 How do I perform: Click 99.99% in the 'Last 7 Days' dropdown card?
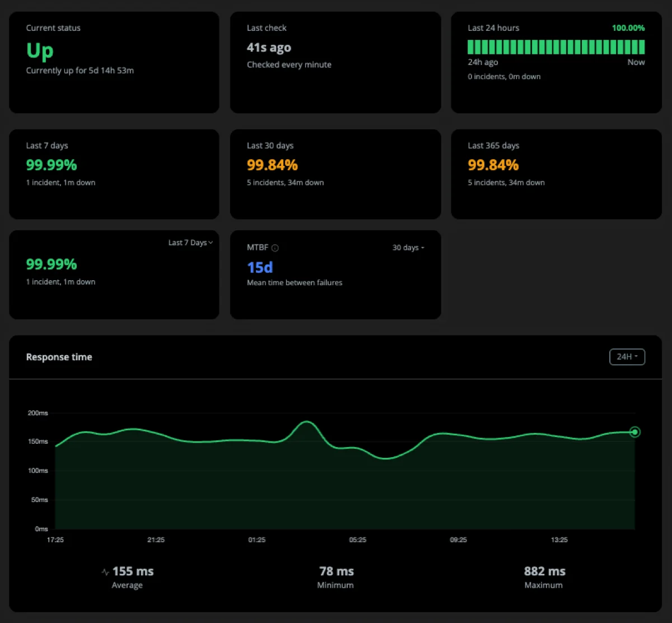[52, 264]
